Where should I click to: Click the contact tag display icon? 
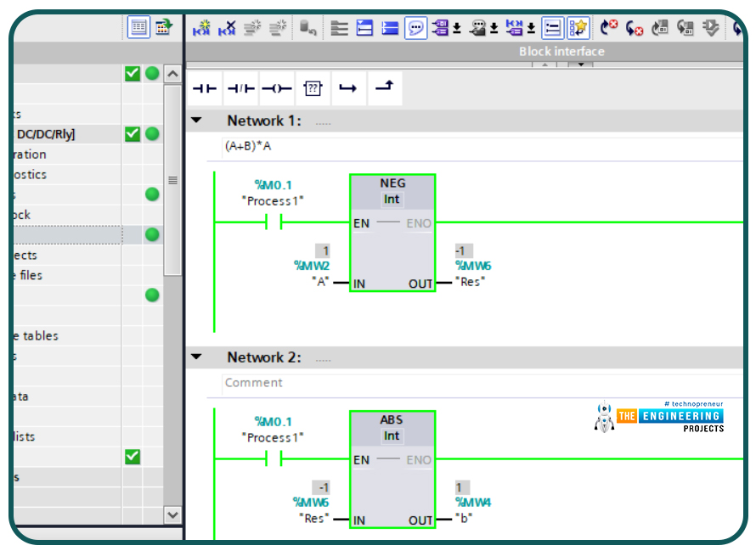pos(515,28)
